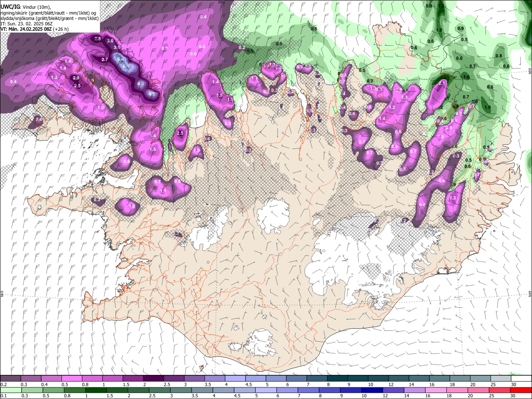Click the '(+26 h)' forecast offset text
532x399 pixels.
click(61, 29)
